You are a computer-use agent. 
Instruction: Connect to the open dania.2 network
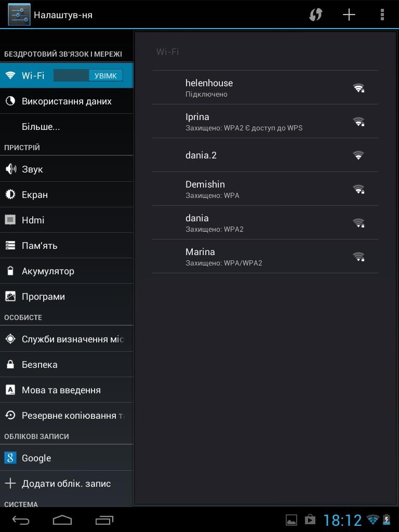[265, 155]
